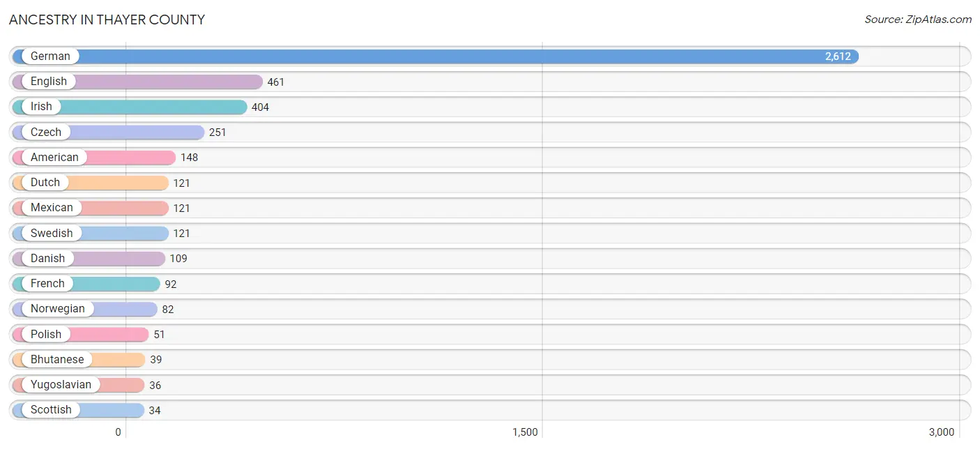The height and width of the screenshot is (449, 980).
Task: Click the Swedish bar label
Action: (x=52, y=234)
